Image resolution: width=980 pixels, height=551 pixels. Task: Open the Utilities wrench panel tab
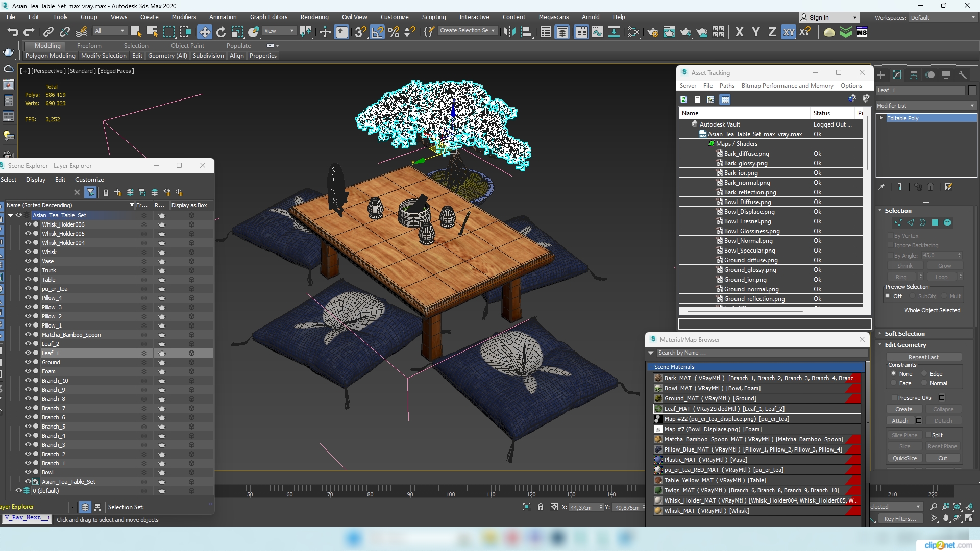(963, 75)
